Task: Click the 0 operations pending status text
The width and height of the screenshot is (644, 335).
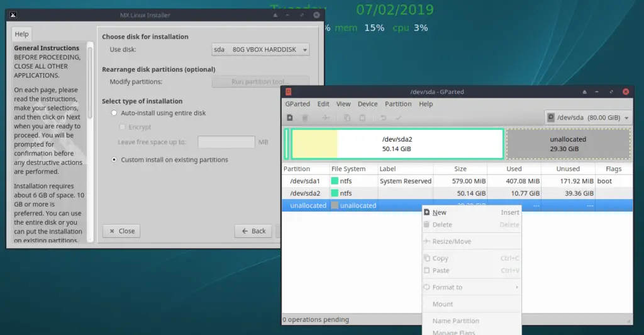Action: [x=316, y=319]
